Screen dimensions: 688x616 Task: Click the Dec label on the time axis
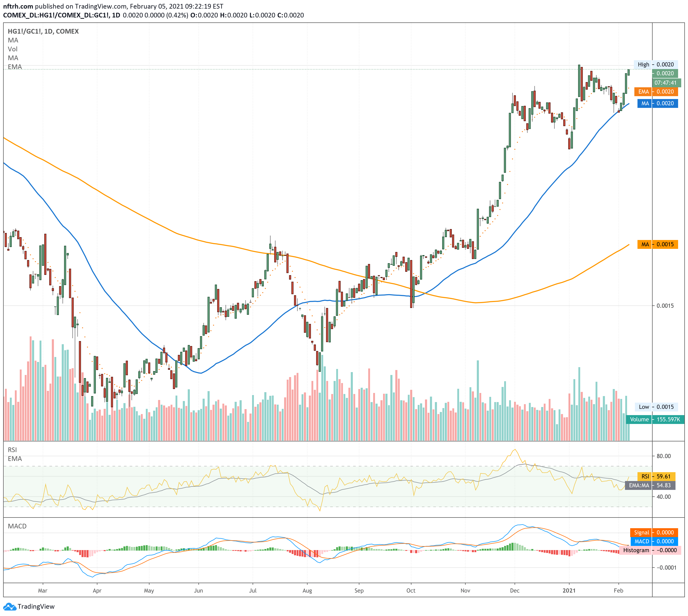pyautogui.click(x=515, y=591)
